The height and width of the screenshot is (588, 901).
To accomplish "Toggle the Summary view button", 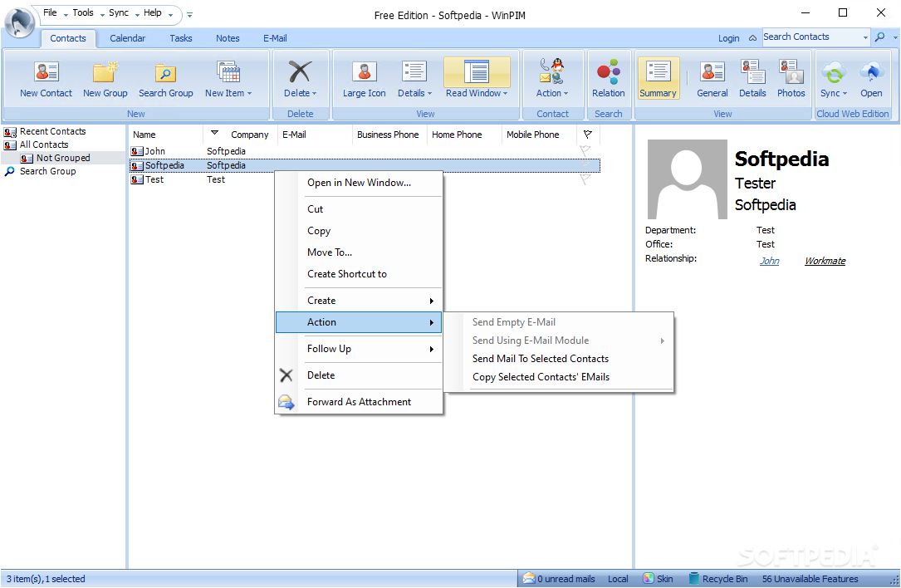I will [658, 80].
